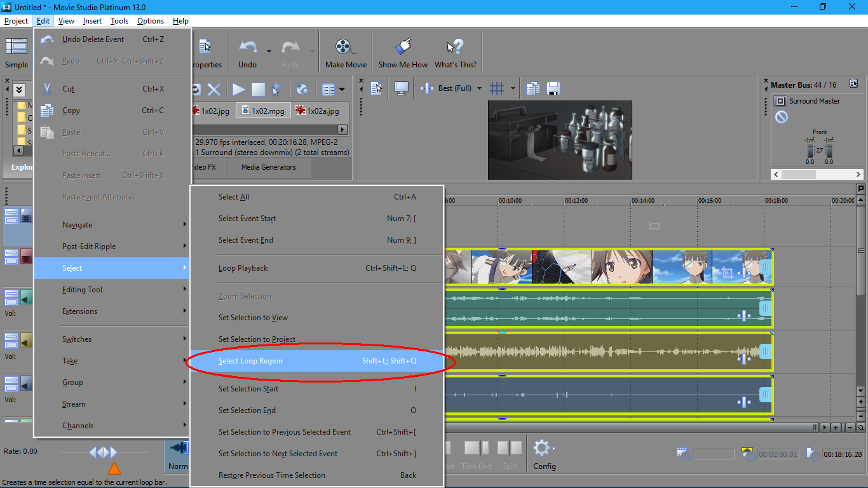
Task: Click the preview on external monitor icon
Action: point(401,88)
